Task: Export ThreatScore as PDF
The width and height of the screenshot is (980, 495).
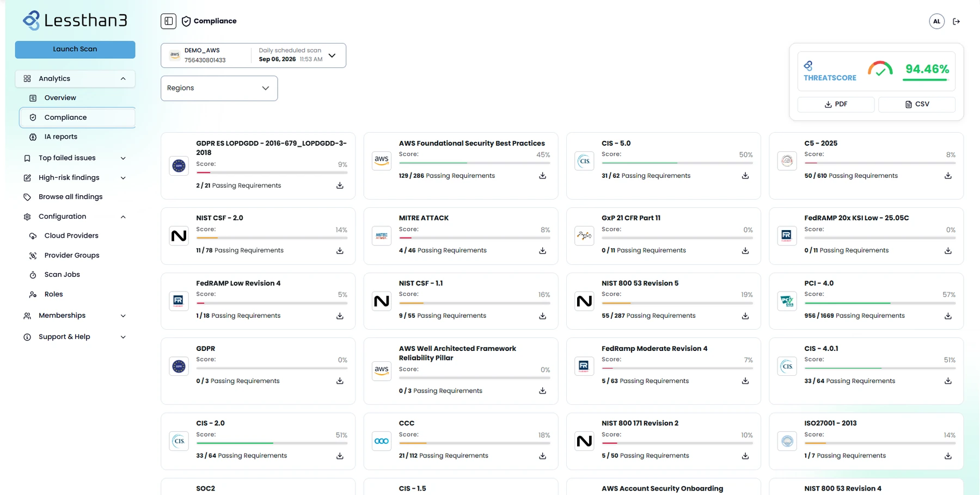Action: pyautogui.click(x=836, y=104)
